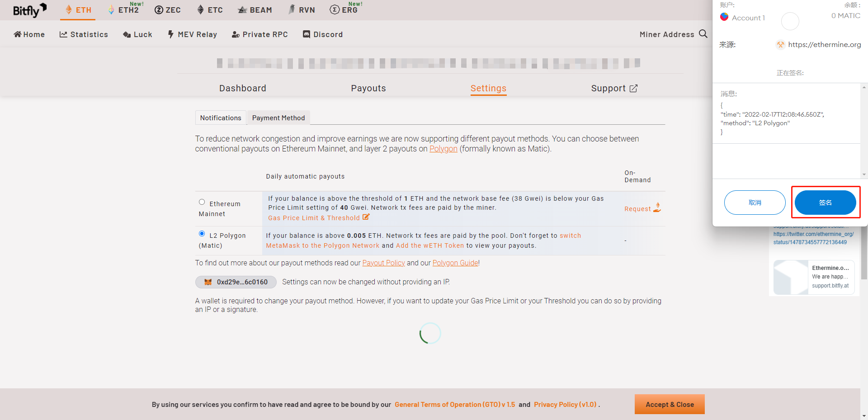This screenshot has height=420, width=868.
Task: Open Discord from the navigation bar
Action: (x=323, y=34)
